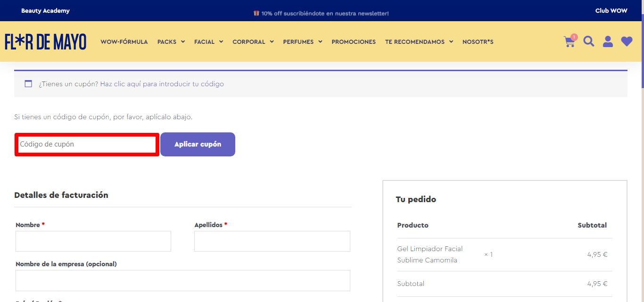The image size is (644, 302).
Task: Open the WOW-Fórmula menu item
Action: 124,42
